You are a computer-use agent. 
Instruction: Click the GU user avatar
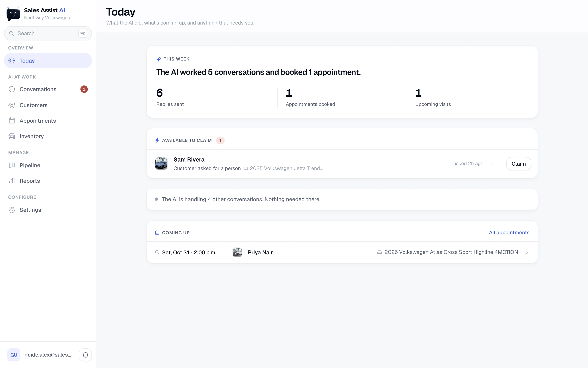tap(14, 355)
